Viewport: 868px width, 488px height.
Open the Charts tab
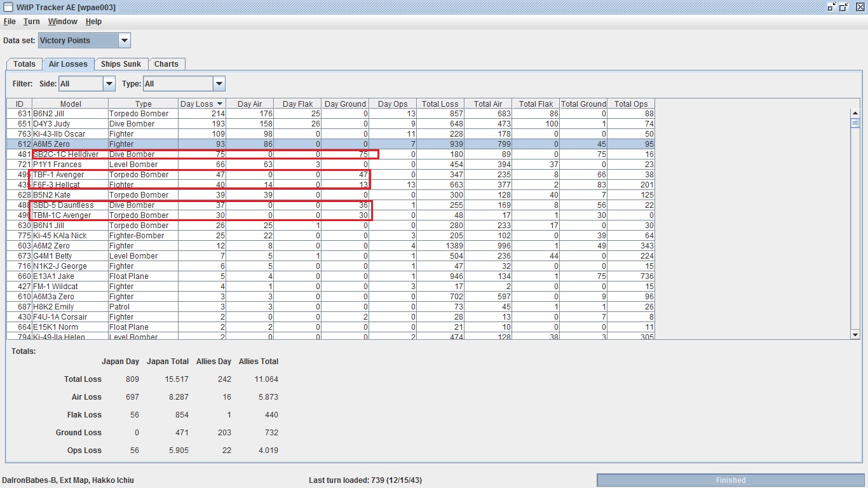pyautogui.click(x=166, y=64)
